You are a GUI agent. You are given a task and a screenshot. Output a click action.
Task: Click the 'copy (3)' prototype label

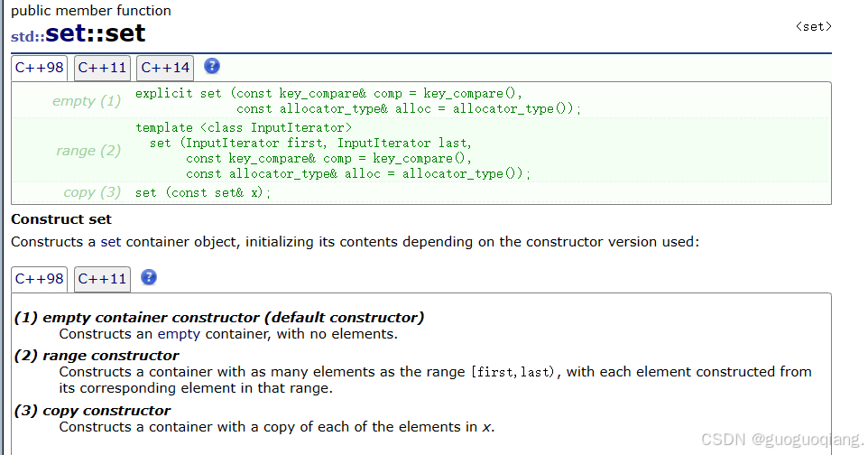coord(92,192)
